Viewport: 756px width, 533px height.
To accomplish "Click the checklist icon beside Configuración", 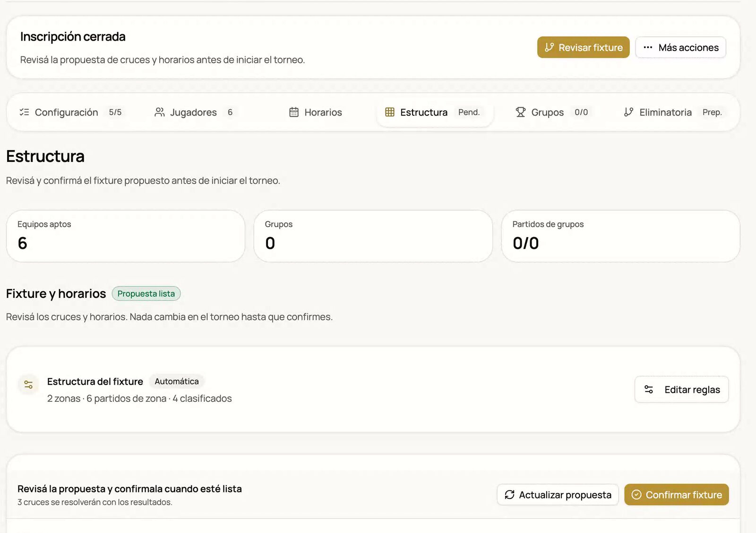I will pos(24,112).
